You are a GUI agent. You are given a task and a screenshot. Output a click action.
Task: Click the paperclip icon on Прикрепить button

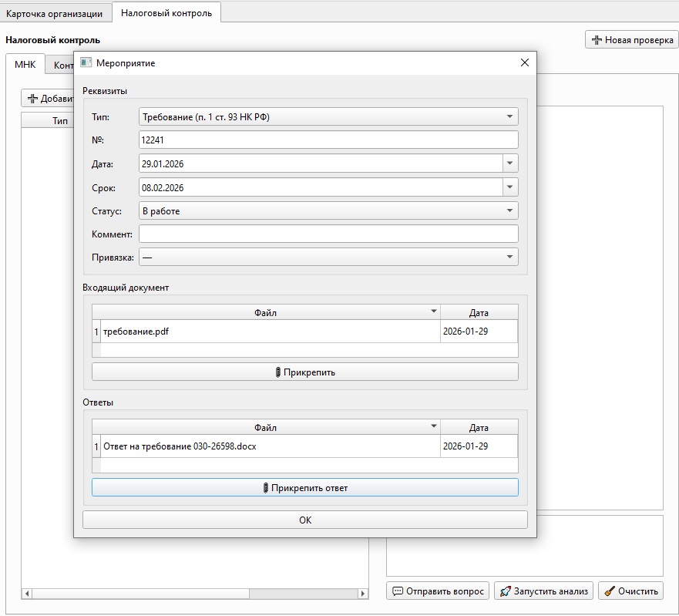[x=278, y=372]
